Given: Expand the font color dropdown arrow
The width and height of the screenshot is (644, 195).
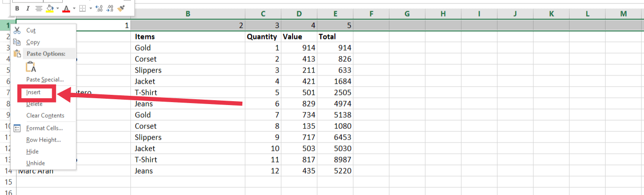Looking at the screenshot, I should pos(74,8).
